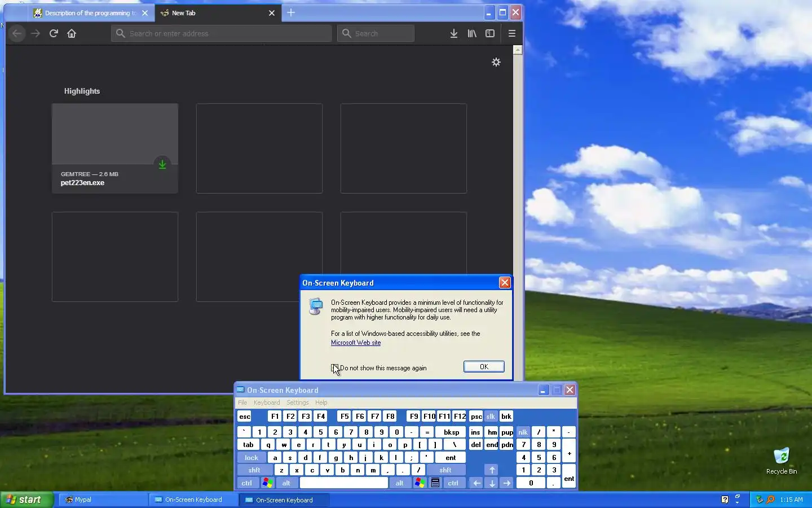Show the sidebars toolbar icon
The width and height of the screenshot is (812, 508).
pos(490,33)
